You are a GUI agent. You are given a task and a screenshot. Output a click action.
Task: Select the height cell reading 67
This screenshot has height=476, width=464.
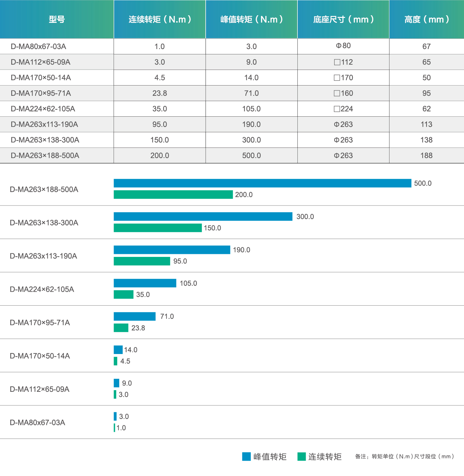point(427,46)
